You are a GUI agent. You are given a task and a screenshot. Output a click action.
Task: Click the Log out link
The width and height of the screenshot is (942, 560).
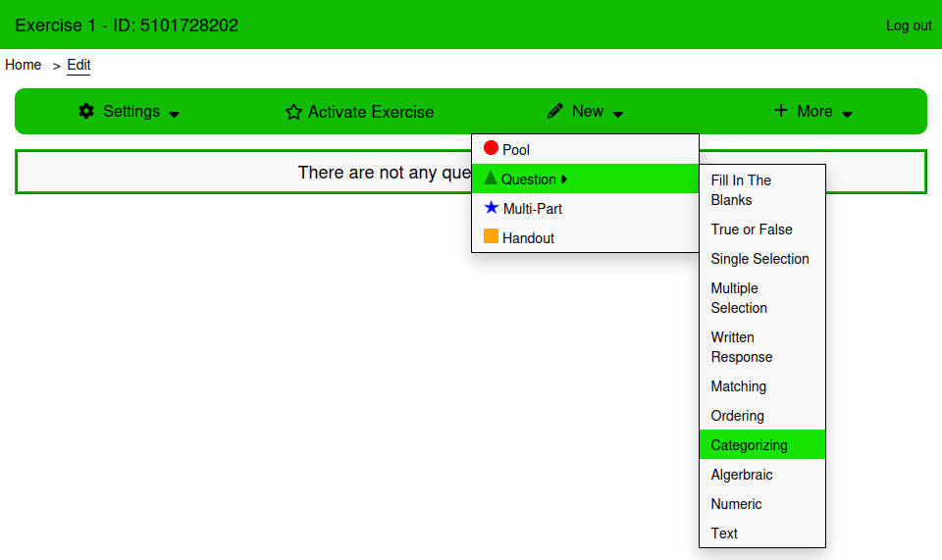click(909, 25)
